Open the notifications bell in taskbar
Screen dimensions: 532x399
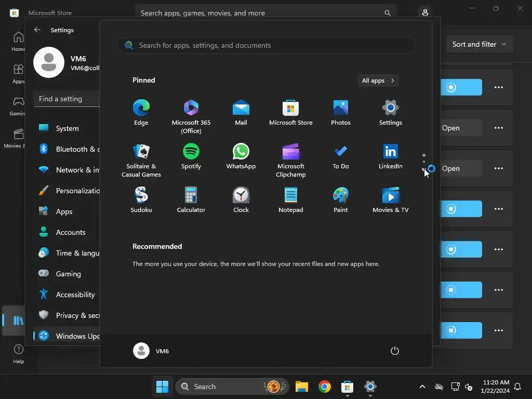tap(518, 387)
